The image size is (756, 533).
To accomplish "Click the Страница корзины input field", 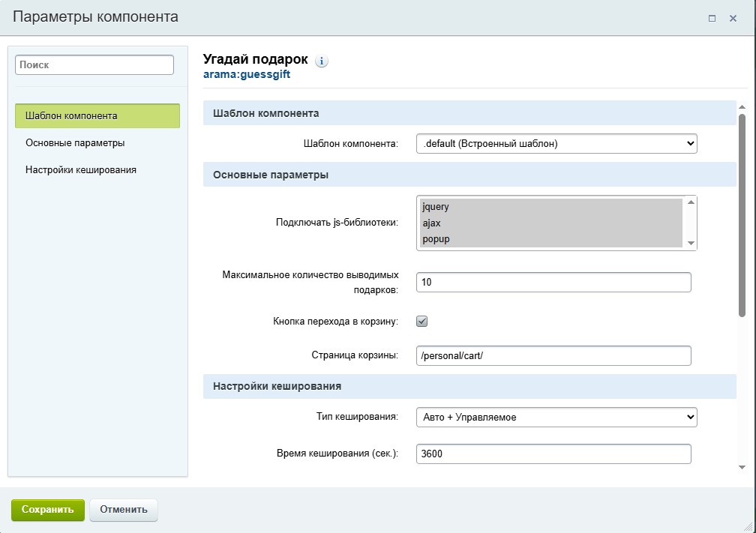I will pyautogui.click(x=553, y=355).
